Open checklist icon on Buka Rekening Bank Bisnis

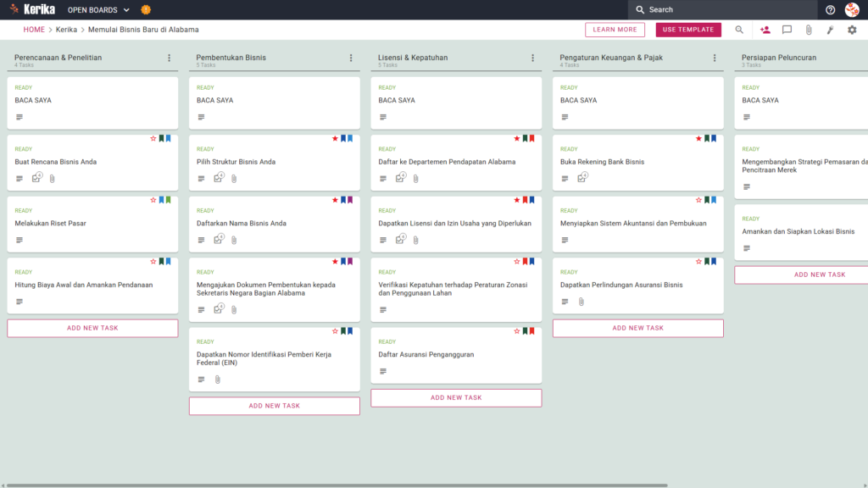[582, 178]
